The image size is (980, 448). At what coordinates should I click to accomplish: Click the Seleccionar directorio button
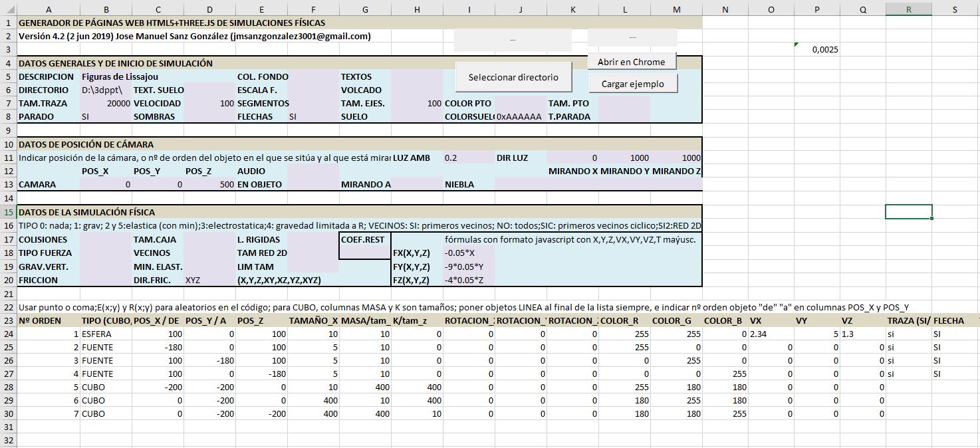click(x=513, y=77)
